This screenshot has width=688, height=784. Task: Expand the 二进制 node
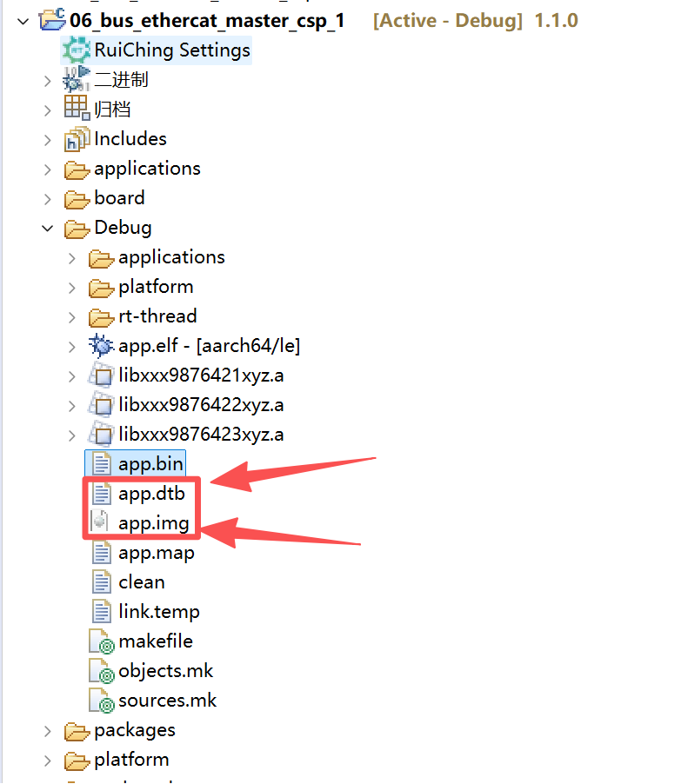coord(48,81)
